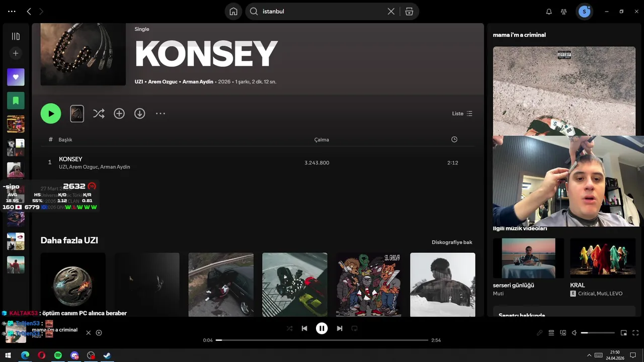This screenshot has width=644, height=362.
Task: Click the cover preview button next to play
Action: (77, 114)
